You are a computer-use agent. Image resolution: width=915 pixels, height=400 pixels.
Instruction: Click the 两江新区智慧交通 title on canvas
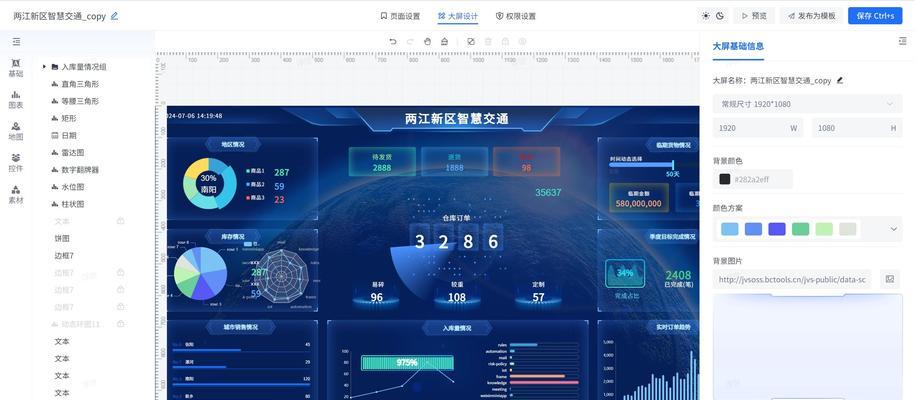(x=456, y=119)
